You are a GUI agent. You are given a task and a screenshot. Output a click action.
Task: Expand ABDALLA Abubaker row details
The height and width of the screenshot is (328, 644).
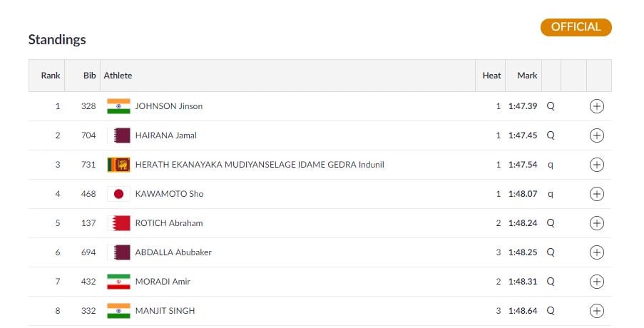click(x=597, y=252)
